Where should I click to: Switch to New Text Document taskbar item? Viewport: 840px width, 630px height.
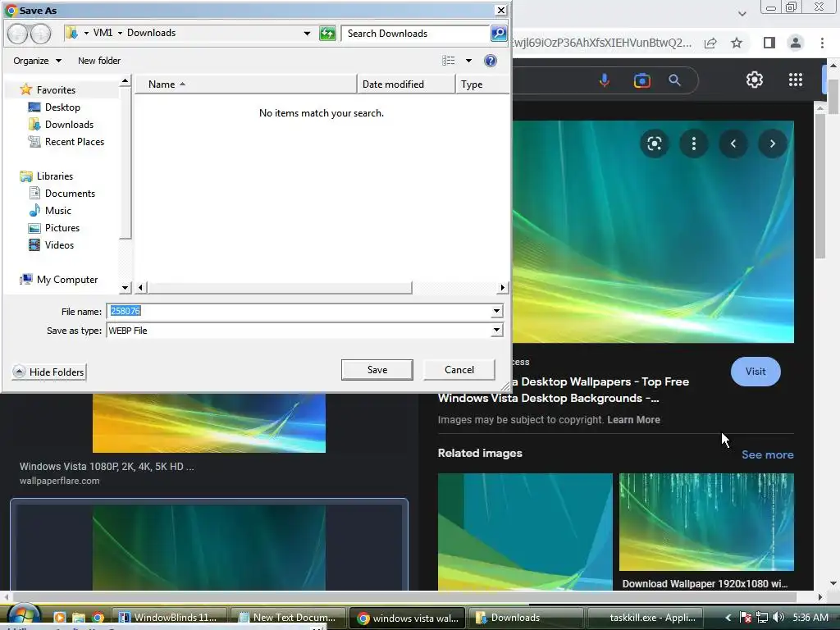click(289, 618)
